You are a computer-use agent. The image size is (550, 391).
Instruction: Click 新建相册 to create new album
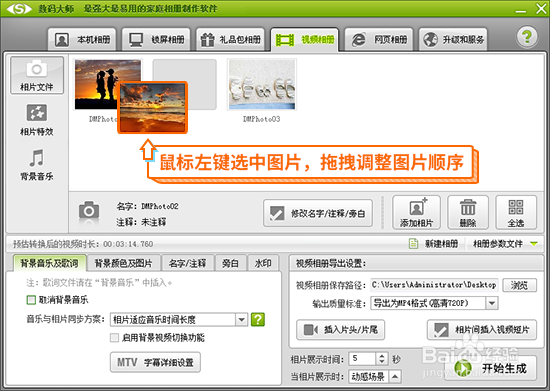434,244
